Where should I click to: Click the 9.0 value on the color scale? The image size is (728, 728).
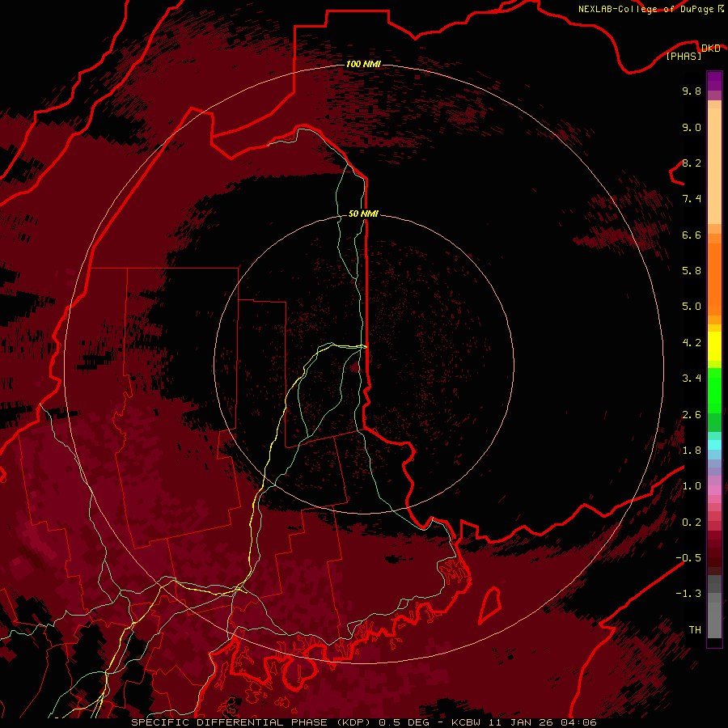pyautogui.click(x=692, y=127)
